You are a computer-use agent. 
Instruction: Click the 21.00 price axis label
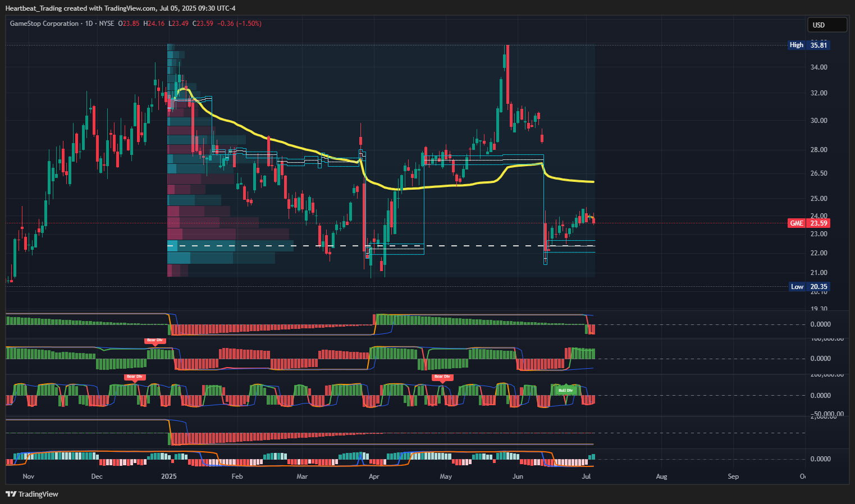pos(819,273)
